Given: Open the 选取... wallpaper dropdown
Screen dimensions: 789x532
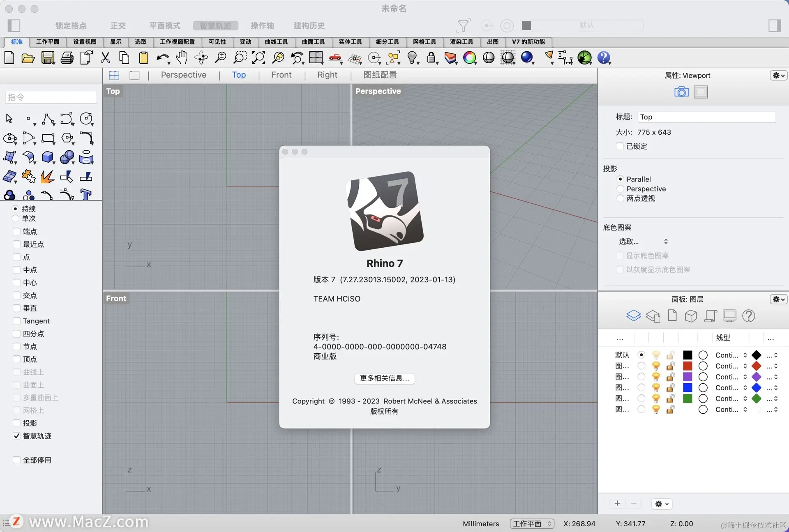Looking at the screenshot, I should pos(643,242).
